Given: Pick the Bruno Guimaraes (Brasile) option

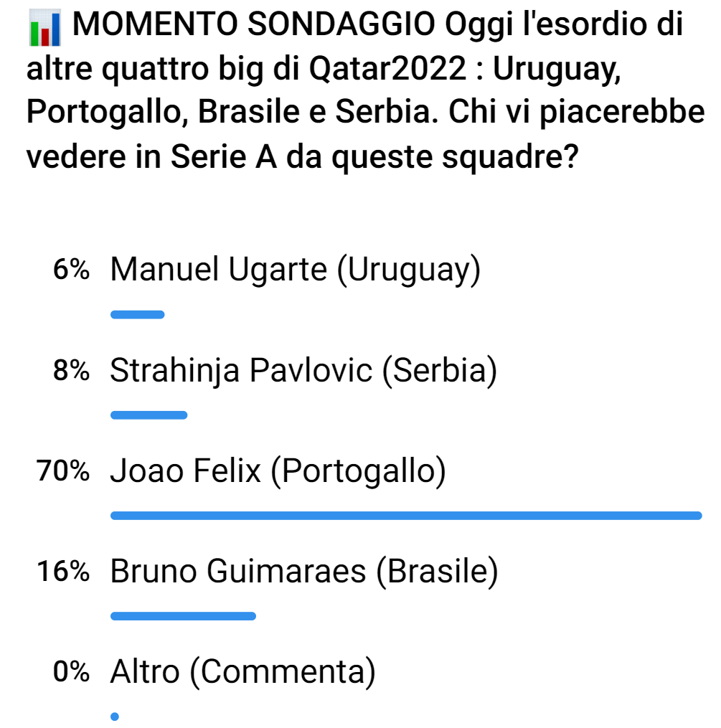Looking at the screenshot, I should point(303,572).
